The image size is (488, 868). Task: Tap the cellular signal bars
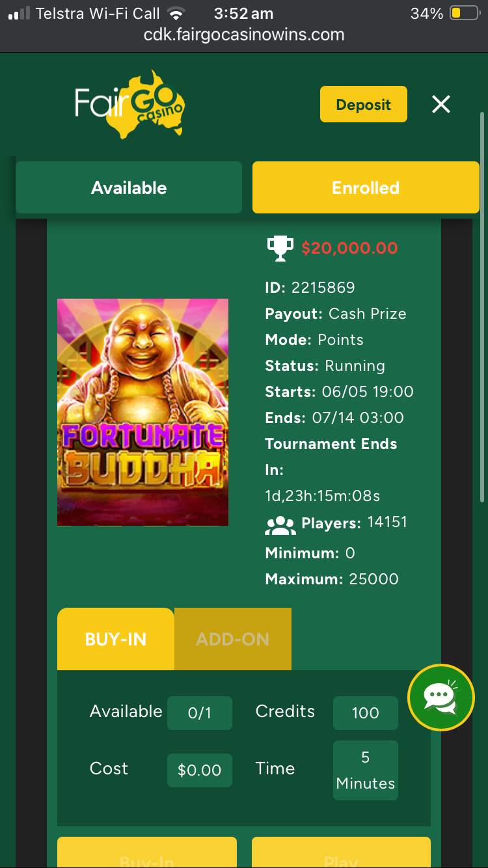pyautogui.click(x=19, y=13)
